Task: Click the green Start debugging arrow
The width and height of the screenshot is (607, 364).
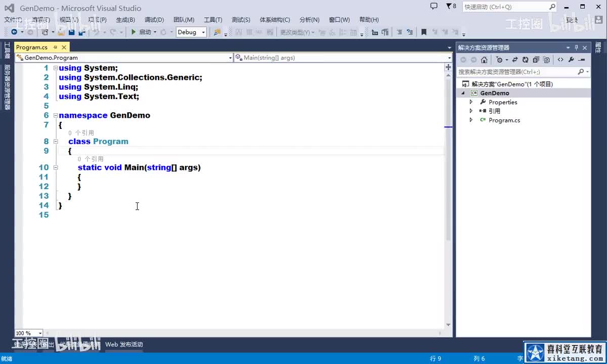Action: pos(134,32)
